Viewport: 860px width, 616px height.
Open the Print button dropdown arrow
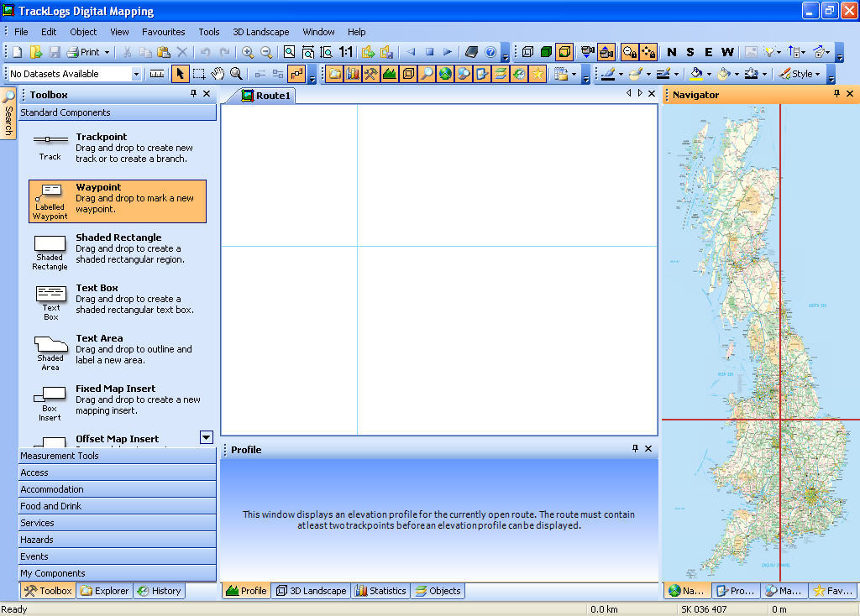(x=107, y=53)
